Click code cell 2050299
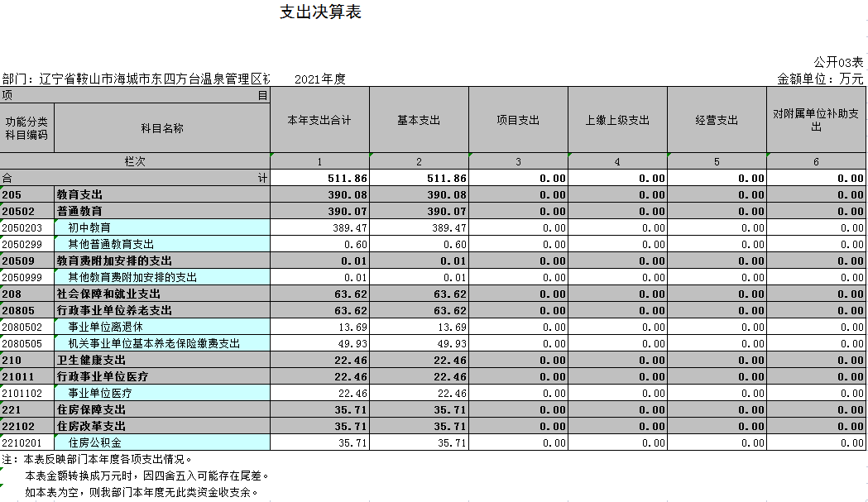Screen dimensions: 868x502 [26, 245]
